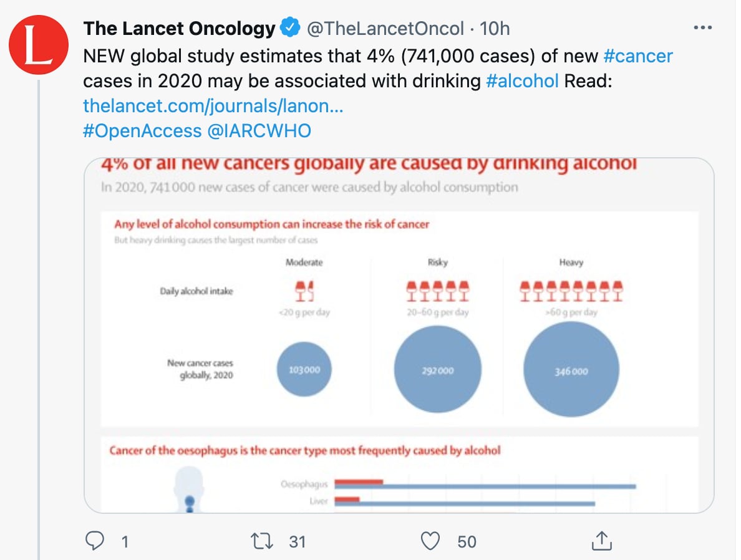Viewport: 741px width, 560px height.
Task: Click the like count of 50
Action: [x=467, y=541]
